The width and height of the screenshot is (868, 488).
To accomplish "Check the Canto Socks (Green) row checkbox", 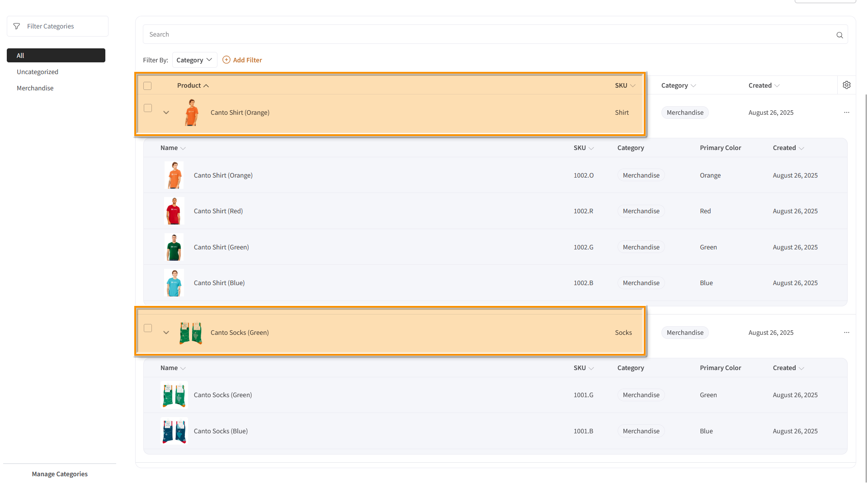I will 148,328.
